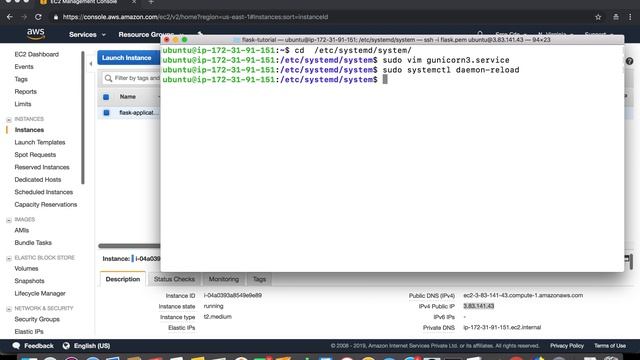
Task: Collapse the NETWORK & SECURITY section
Action: (9, 309)
